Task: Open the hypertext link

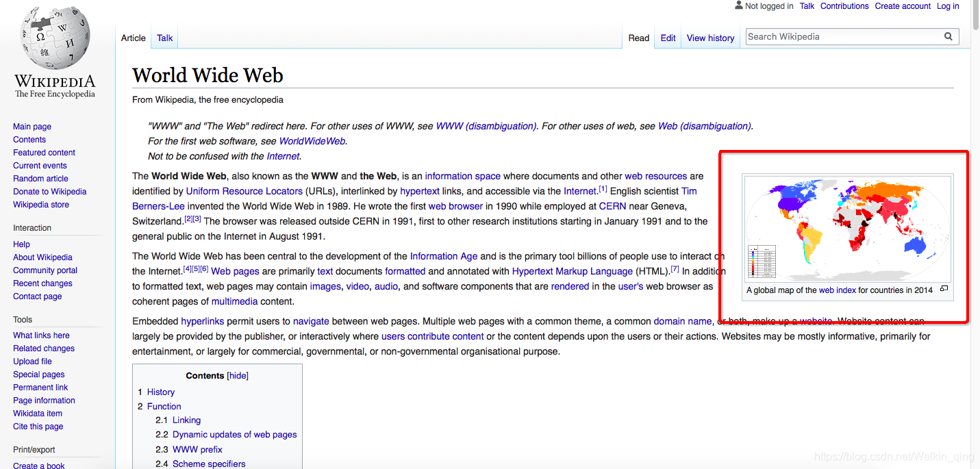Action: tap(420, 191)
